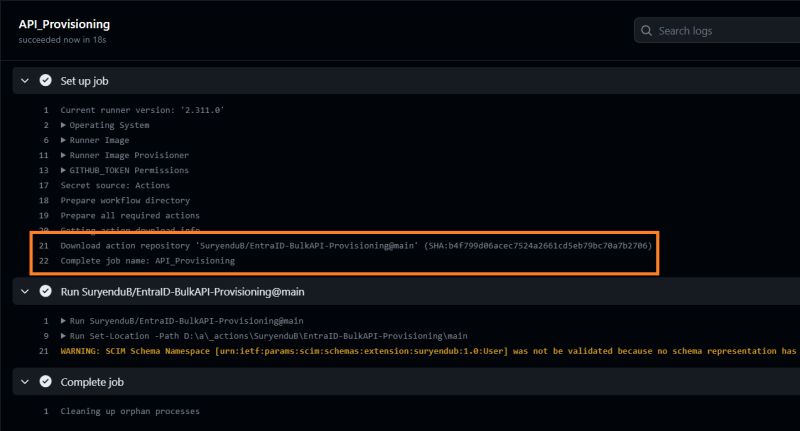Screen dimensions: 800x431
Task: Click log line 'Complete job name: API_Provisioning'
Action: click(x=147, y=261)
